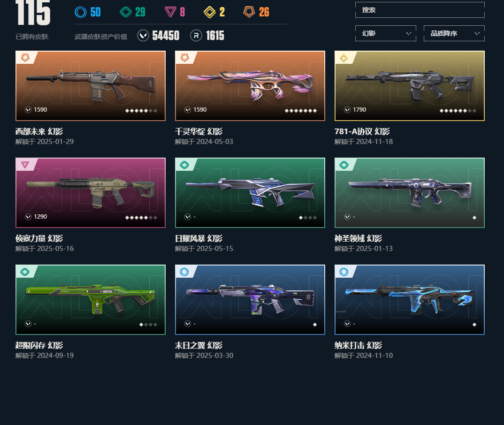Image resolution: width=504 pixels, height=425 pixels.
Task: Open the 品质降序 sort order dropdown
Action: (454, 33)
